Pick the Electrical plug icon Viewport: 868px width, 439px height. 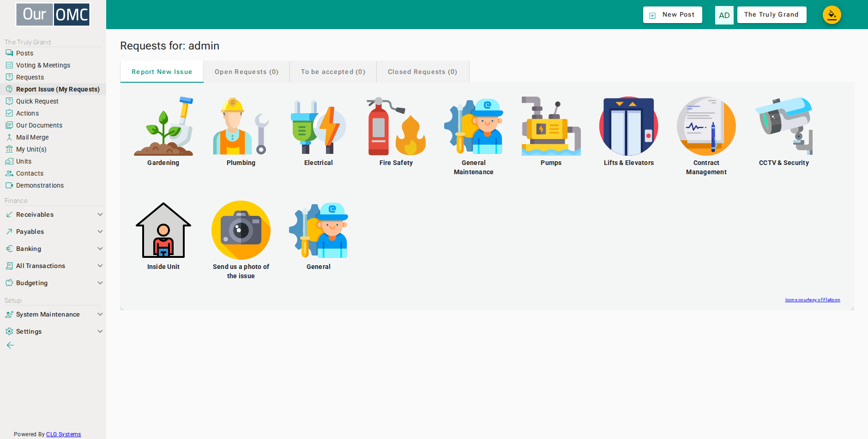(x=319, y=126)
